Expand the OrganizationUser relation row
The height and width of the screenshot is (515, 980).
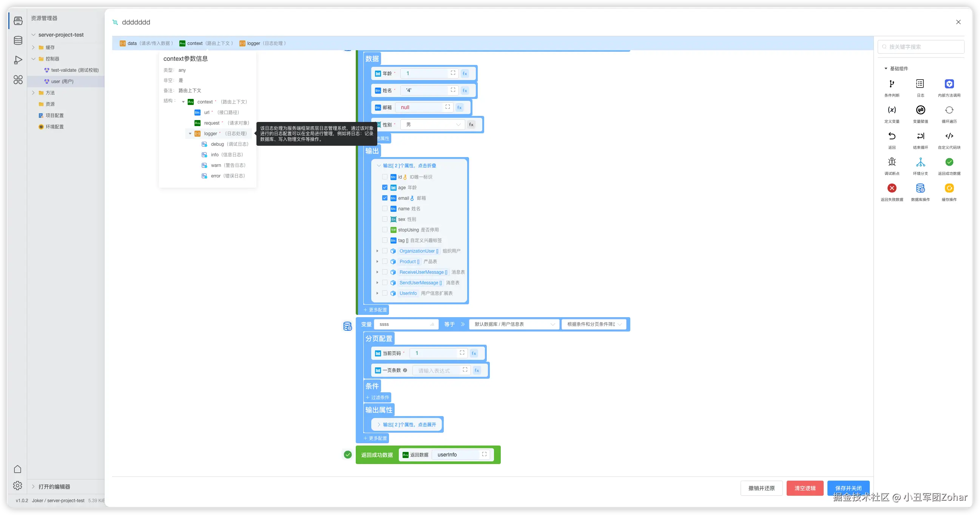click(377, 251)
